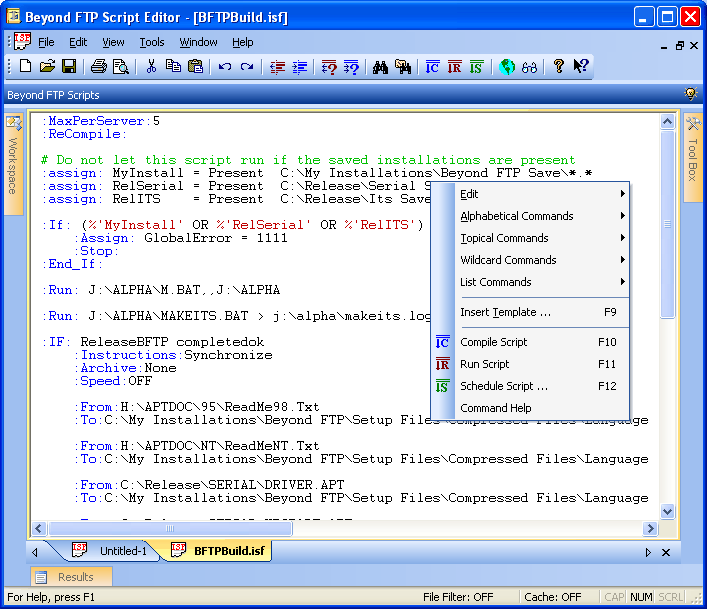Expand Alphabetical Commands submenu
Image resolution: width=707 pixels, height=609 pixels.
pyautogui.click(x=531, y=216)
